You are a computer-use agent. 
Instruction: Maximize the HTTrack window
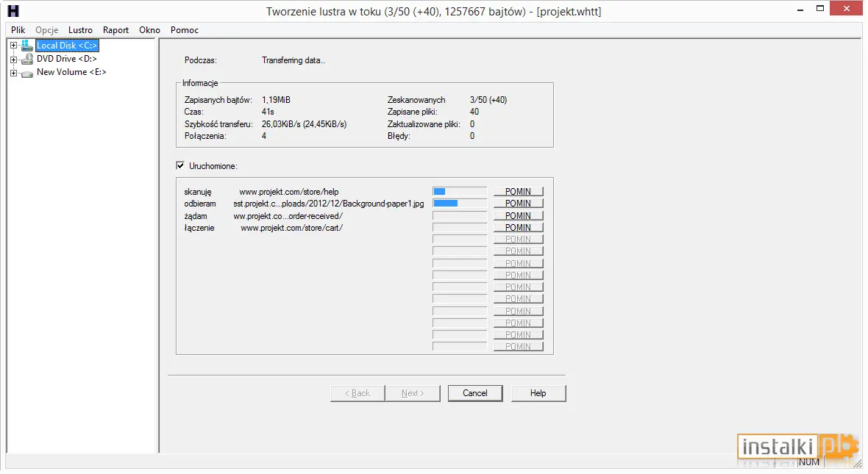[820, 8]
